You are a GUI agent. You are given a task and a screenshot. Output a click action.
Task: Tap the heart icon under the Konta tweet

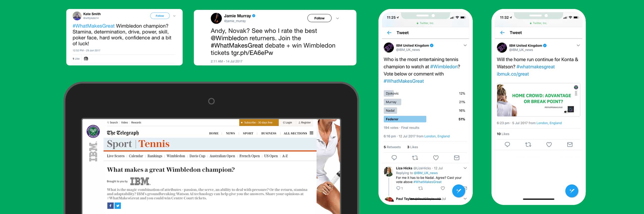pyautogui.click(x=549, y=145)
